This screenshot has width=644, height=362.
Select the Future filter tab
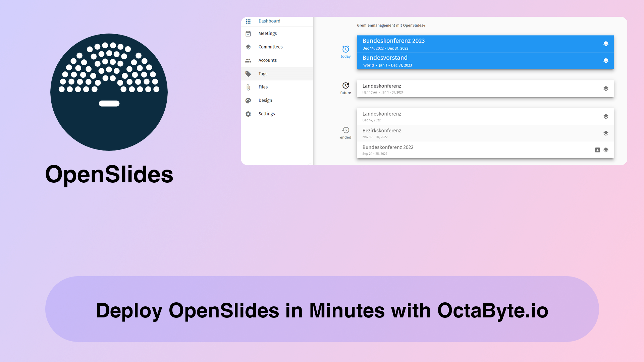pos(345,88)
